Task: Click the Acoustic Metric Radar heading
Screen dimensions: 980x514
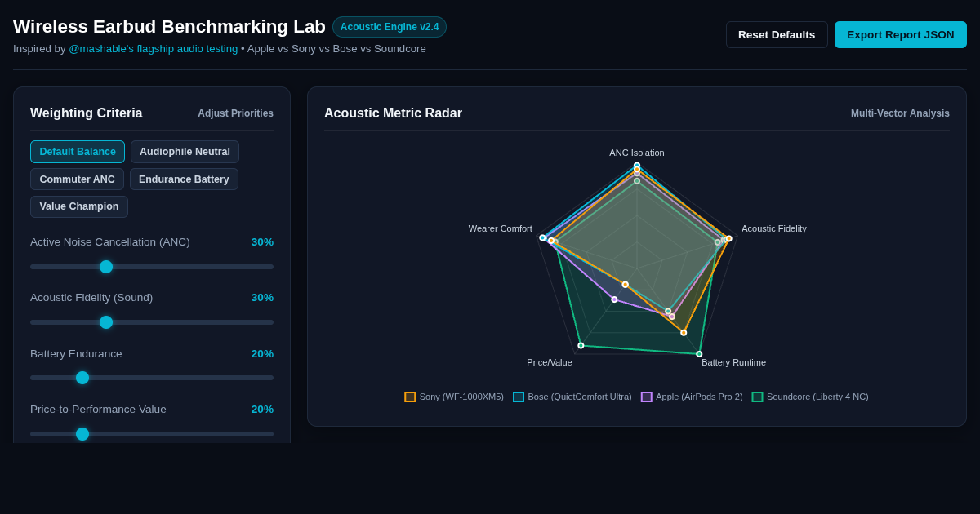Action: (393, 113)
